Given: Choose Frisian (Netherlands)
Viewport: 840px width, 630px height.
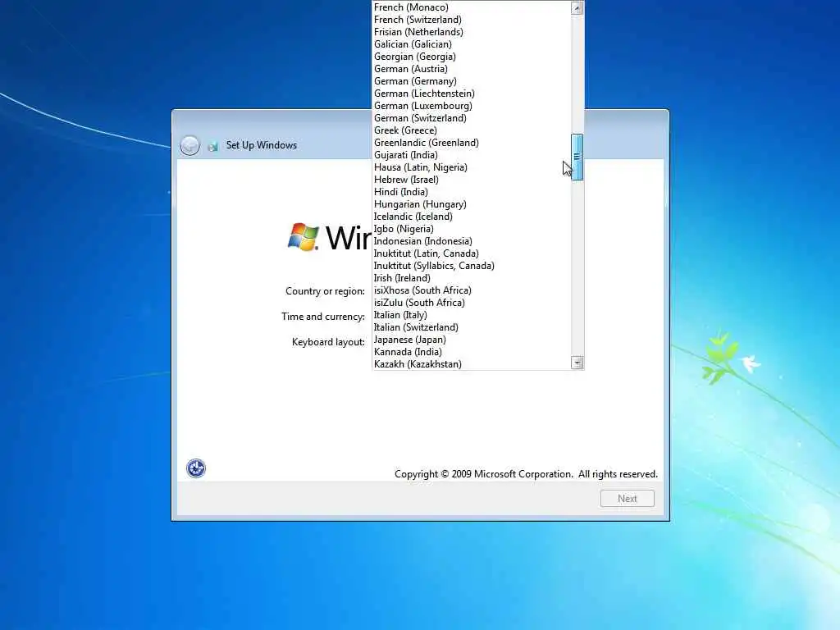Looking at the screenshot, I should click(472, 32).
